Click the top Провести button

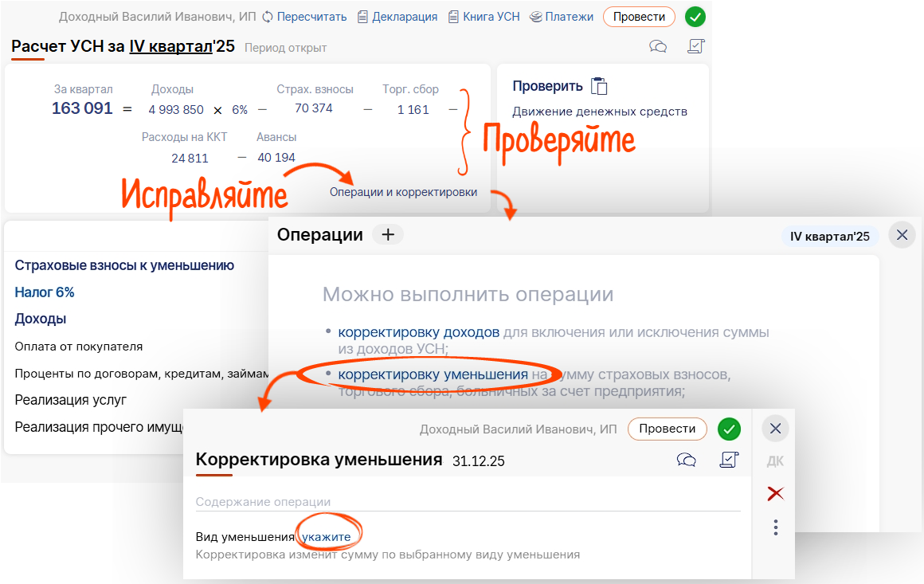[x=639, y=17]
